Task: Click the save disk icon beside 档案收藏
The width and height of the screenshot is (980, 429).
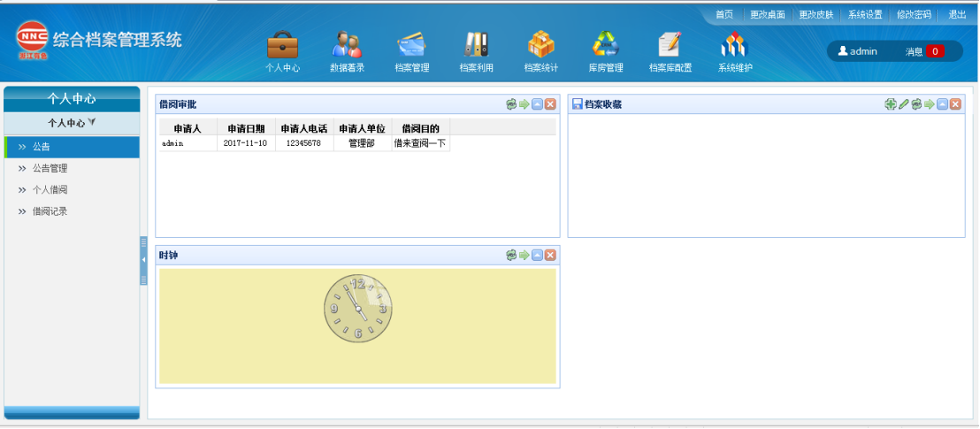Action: 578,104
